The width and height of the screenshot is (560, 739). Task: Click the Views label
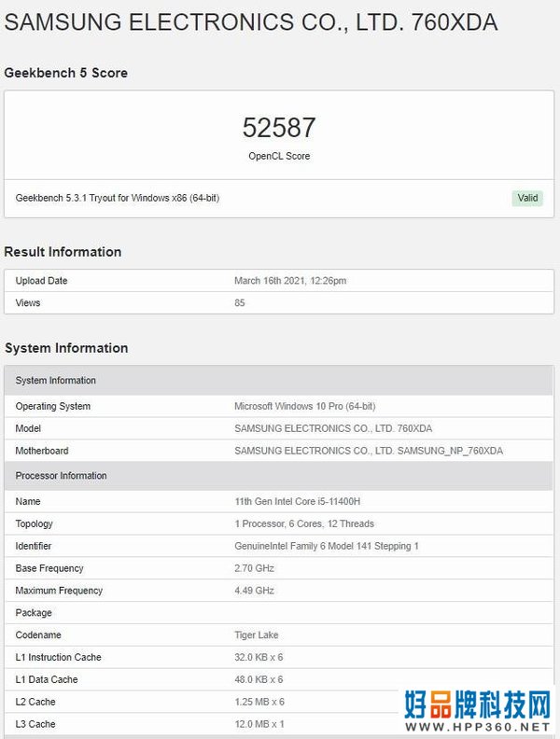coord(28,302)
